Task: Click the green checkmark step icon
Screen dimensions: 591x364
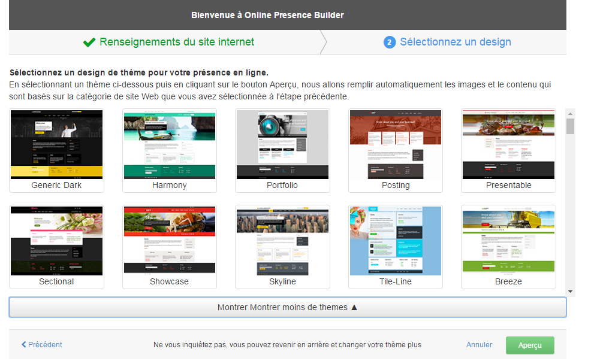Action: [89, 42]
